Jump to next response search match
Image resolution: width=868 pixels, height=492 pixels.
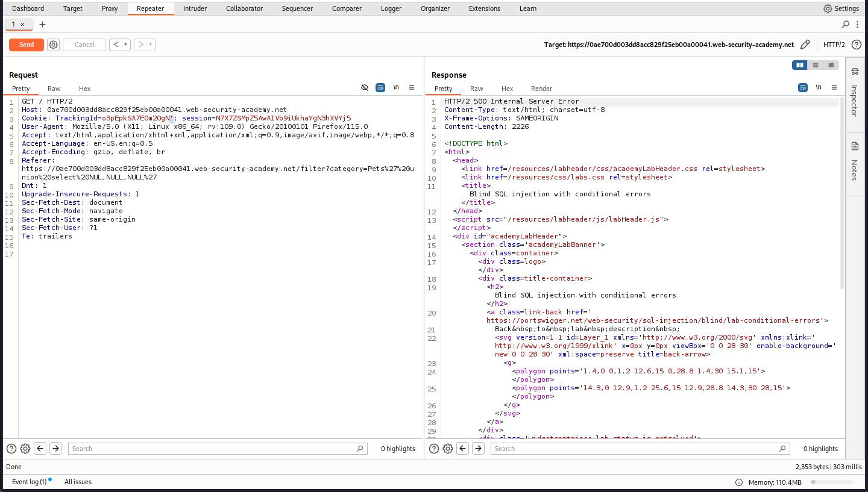pos(478,449)
